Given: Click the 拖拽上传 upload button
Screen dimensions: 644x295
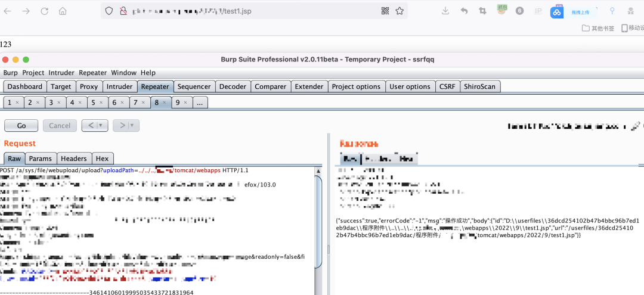Looking at the screenshot, I should tap(580, 13).
